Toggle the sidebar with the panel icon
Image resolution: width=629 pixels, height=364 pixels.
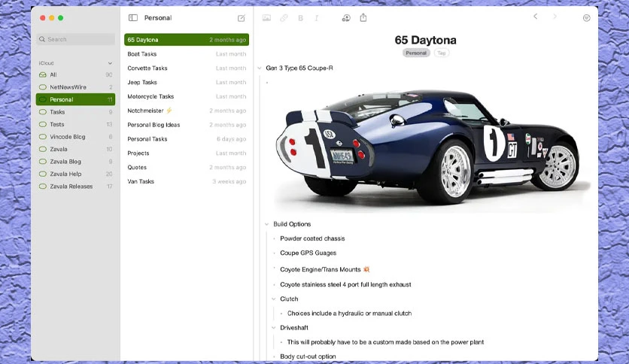[x=132, y=17]
